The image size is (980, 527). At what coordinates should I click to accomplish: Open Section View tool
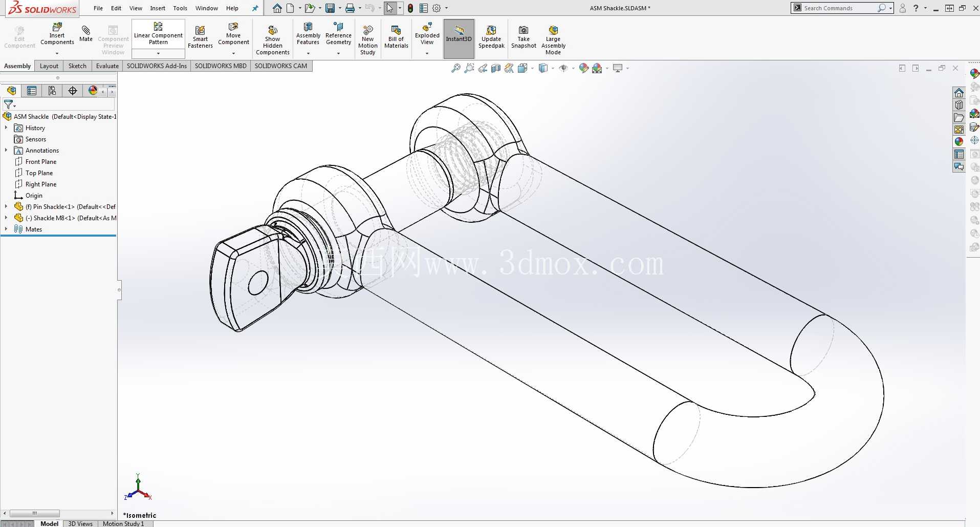[x=495, y=68]
